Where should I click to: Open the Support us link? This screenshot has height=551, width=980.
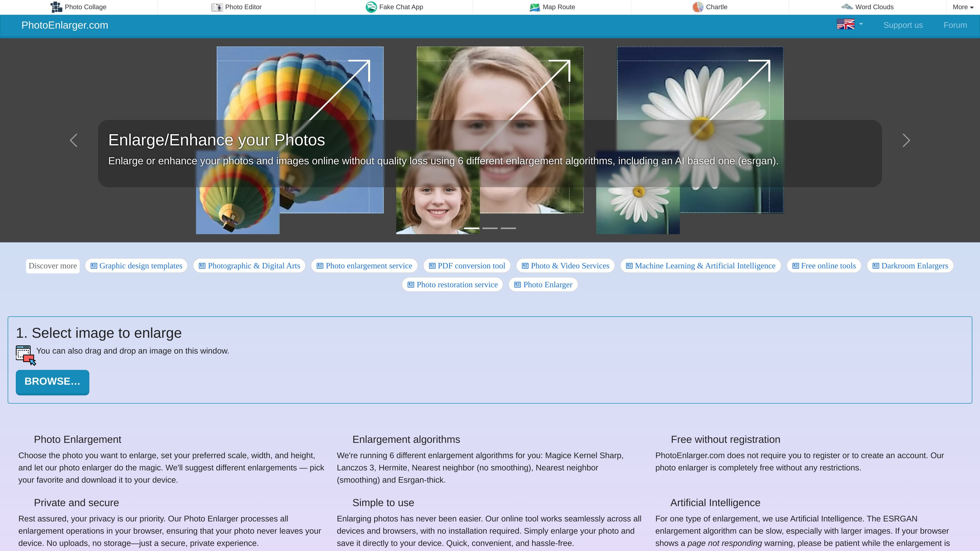click(x=903, y=25)
